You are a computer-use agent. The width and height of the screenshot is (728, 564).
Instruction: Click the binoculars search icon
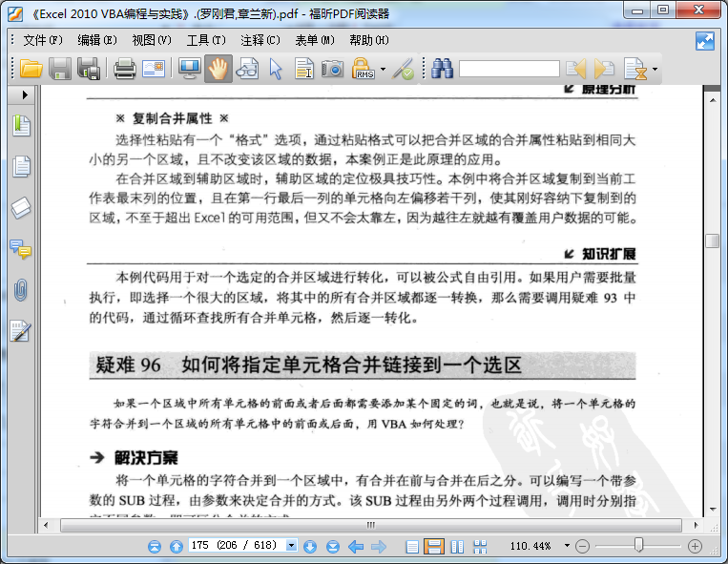(x=442, y=69)
